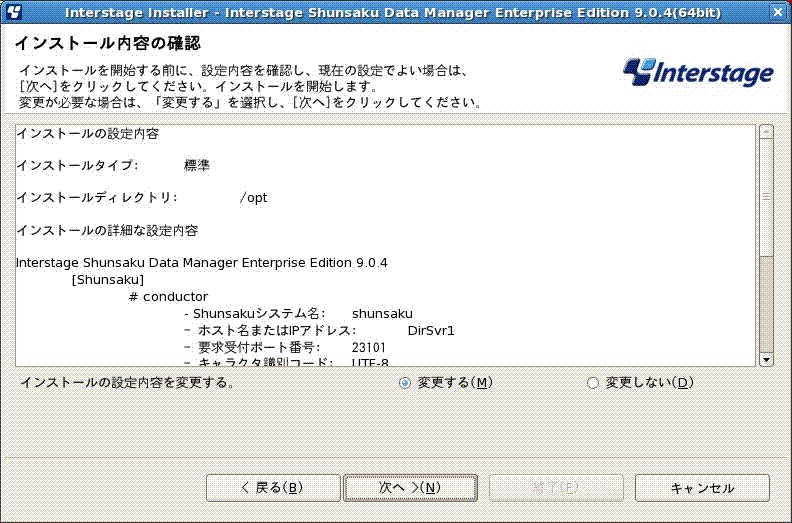Proceed with the 次へ(N) button
792x523 pixels.
pos(410,488)
